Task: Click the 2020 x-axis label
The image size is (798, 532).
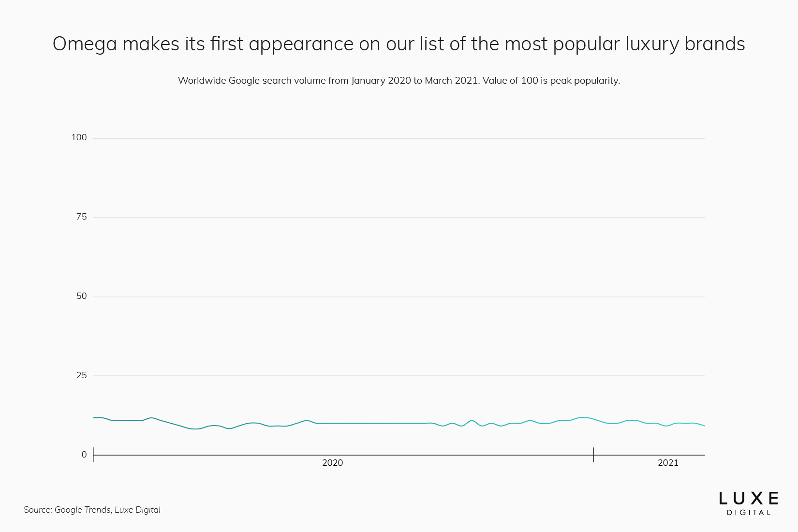Action: 332,463
